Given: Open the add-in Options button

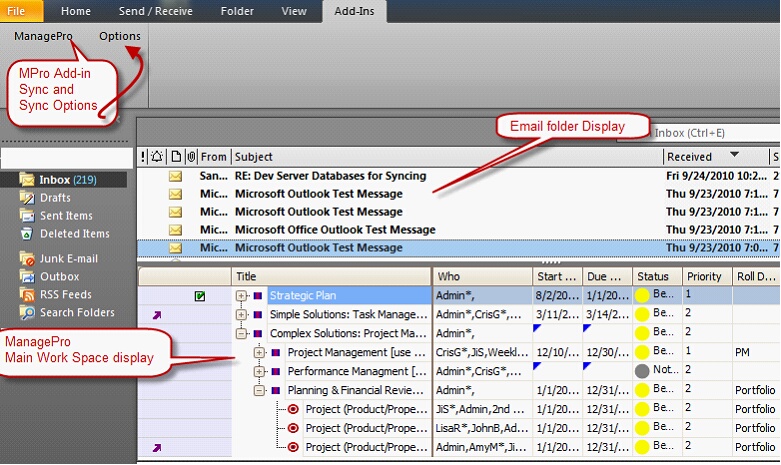Looking at the screenshot, I should click(x=120, y=36).
